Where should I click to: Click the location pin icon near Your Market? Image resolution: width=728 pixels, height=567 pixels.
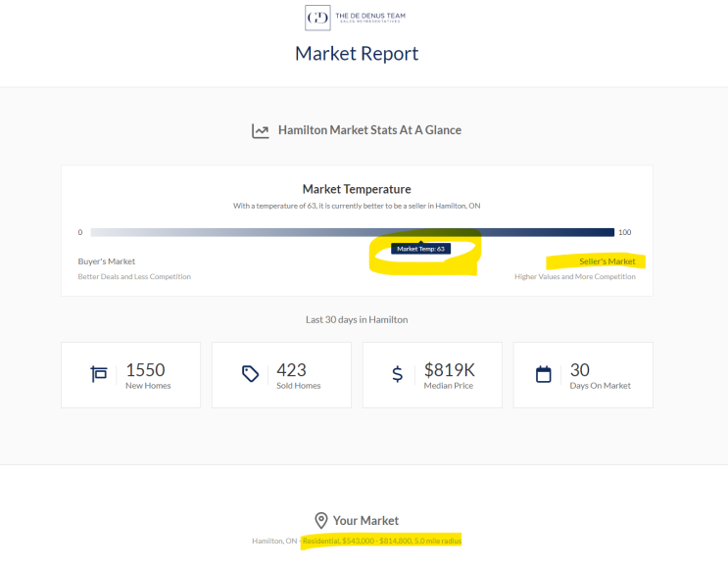[x=320, y=520]
